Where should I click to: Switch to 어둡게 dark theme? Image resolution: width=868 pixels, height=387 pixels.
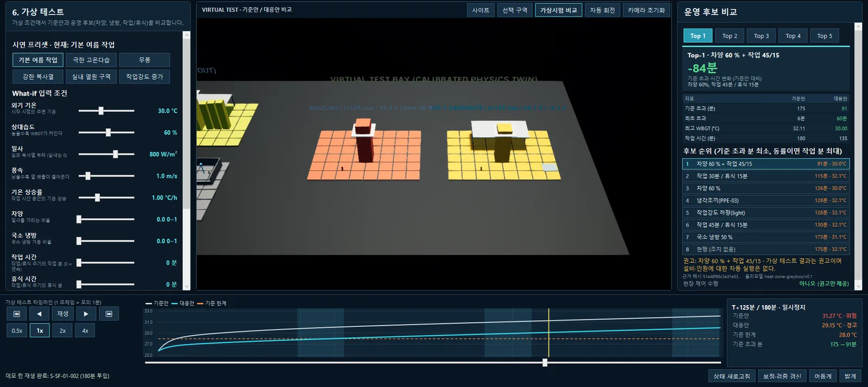pos(822,376)
